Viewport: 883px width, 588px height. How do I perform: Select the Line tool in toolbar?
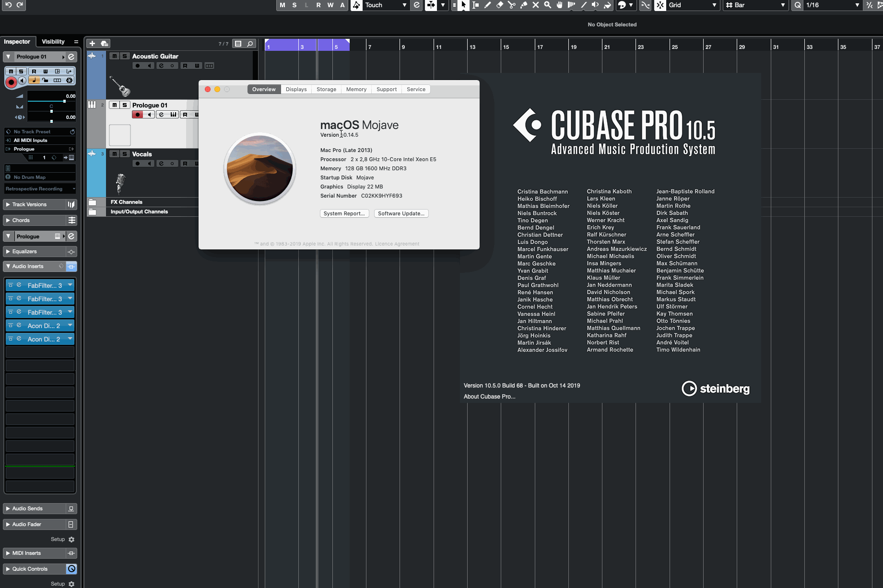pyautogui.click(x=583, y=5)
